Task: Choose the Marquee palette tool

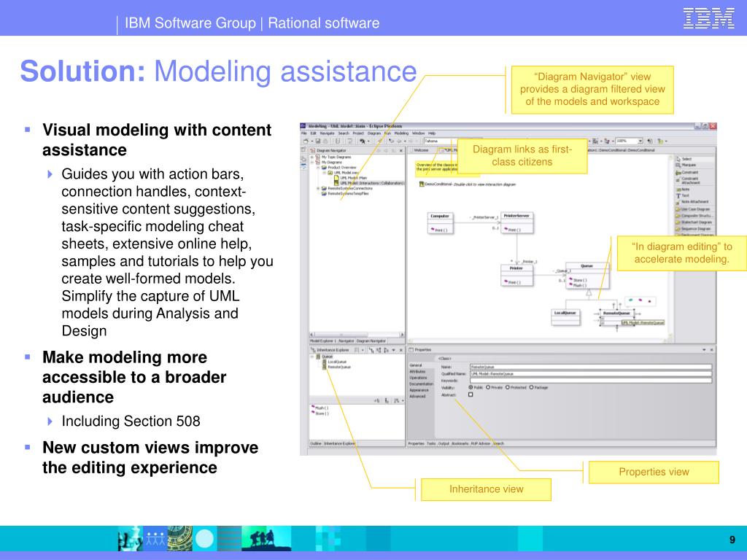Action: pos(686,165)
